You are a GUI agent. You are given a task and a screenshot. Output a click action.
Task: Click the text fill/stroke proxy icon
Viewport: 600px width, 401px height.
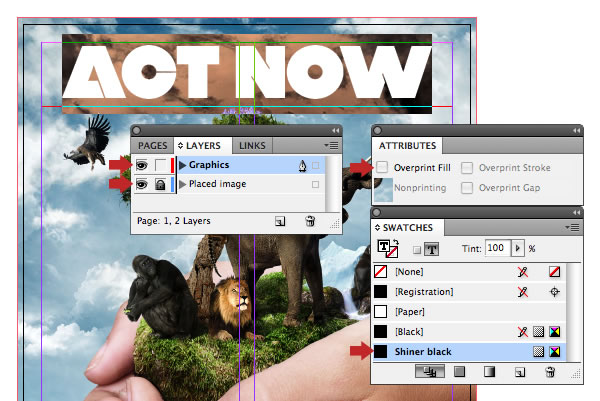click(387, 249)
